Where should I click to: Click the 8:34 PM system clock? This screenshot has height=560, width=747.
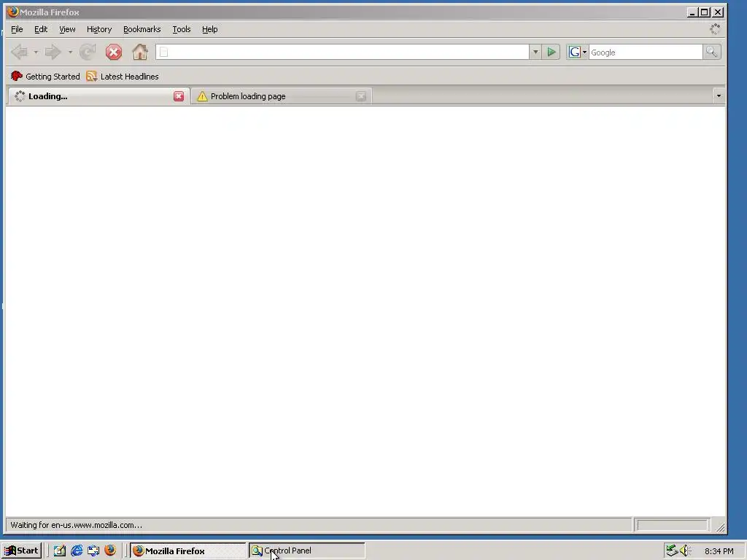coord(719,551)
